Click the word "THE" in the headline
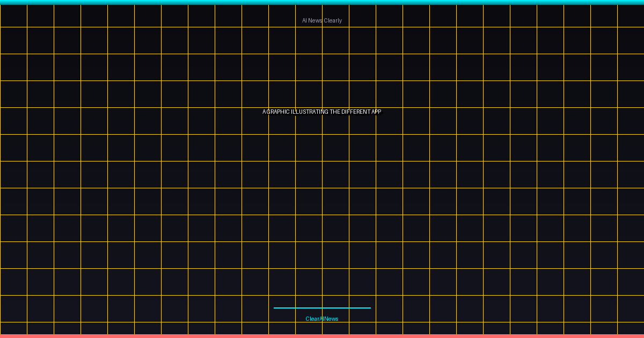Screen dimensions: 644x338 [335, 112]
